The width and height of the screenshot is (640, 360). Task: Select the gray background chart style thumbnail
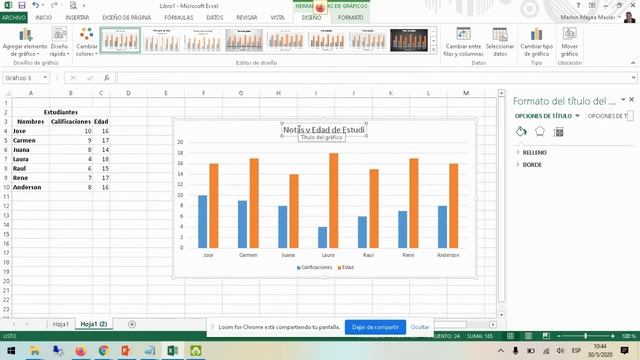244,40
